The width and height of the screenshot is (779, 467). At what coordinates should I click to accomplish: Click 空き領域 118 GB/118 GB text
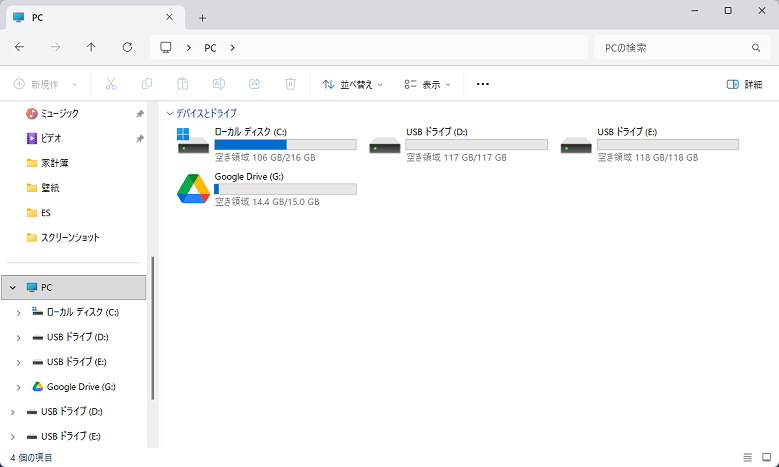pyautogui.click(x=648, y=158)
